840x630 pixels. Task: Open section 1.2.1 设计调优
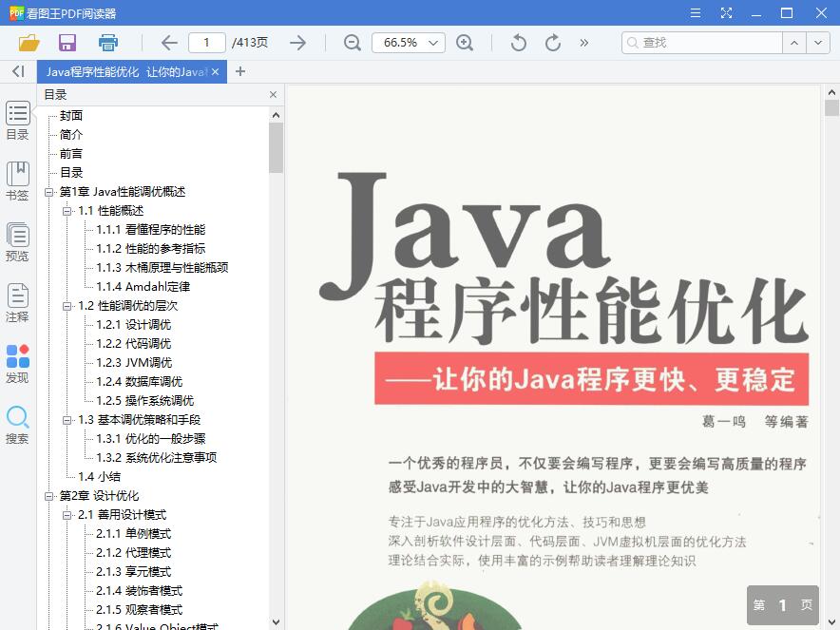[x=133, y=325]
